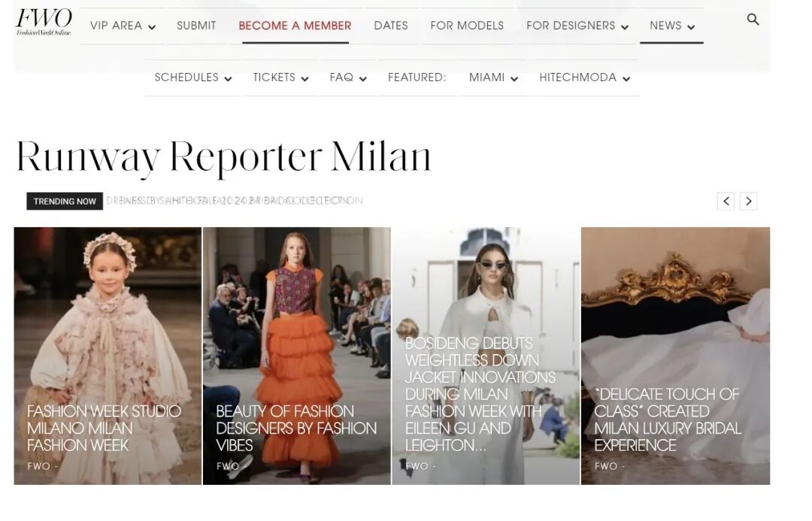Click the Runway Reporter Milan heading
The image size is (812, 521).
224,156
